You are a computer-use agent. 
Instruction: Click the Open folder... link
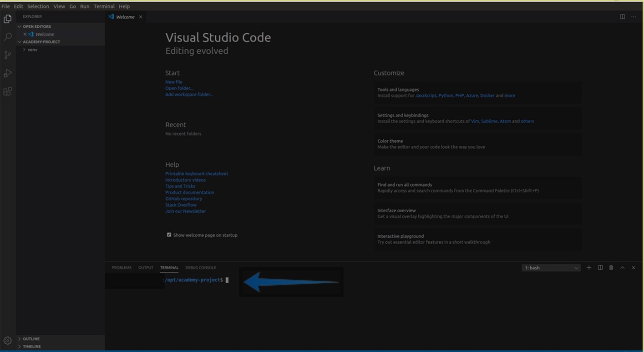point(179,88)
